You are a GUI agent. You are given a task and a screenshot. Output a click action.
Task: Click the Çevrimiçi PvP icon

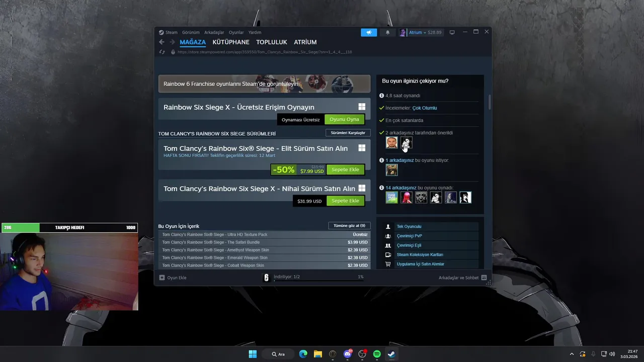click(x=388, y=236)
